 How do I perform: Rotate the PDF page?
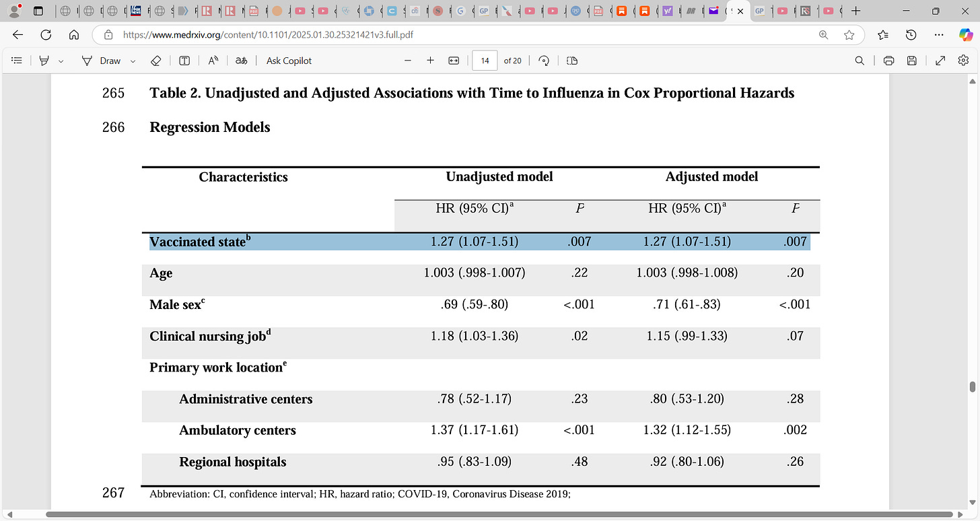coord(545,61)
